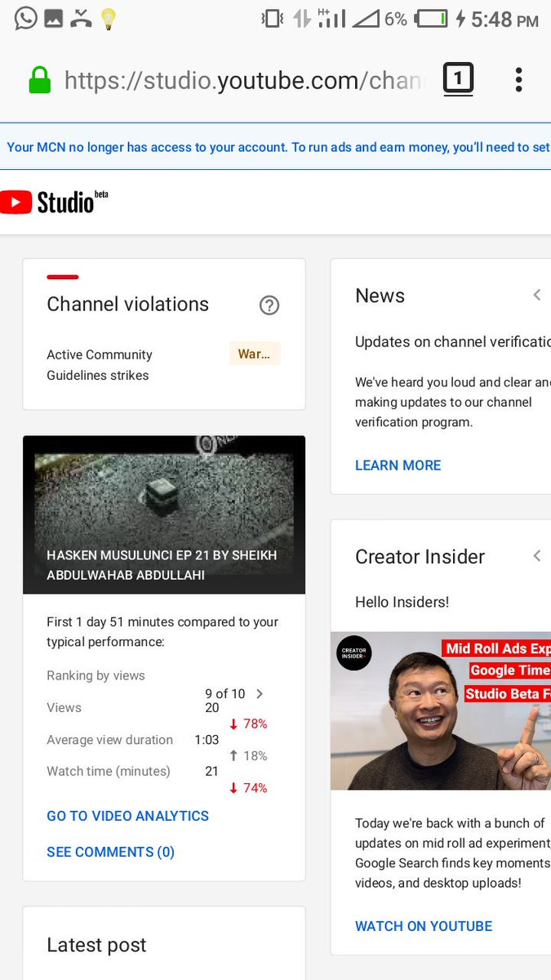
Task: Tap the image notification icon in status bar
Action: pyautogui.click(x=54, y=19)
